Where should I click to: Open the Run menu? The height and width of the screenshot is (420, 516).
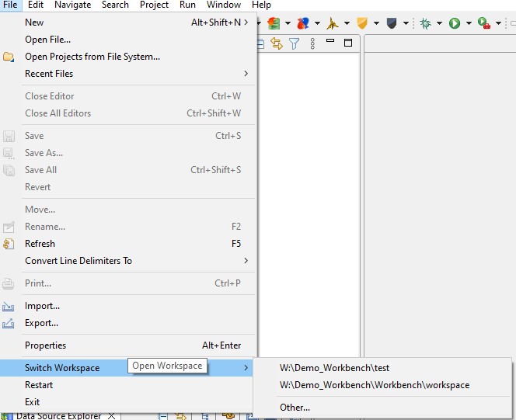[187, 5]
